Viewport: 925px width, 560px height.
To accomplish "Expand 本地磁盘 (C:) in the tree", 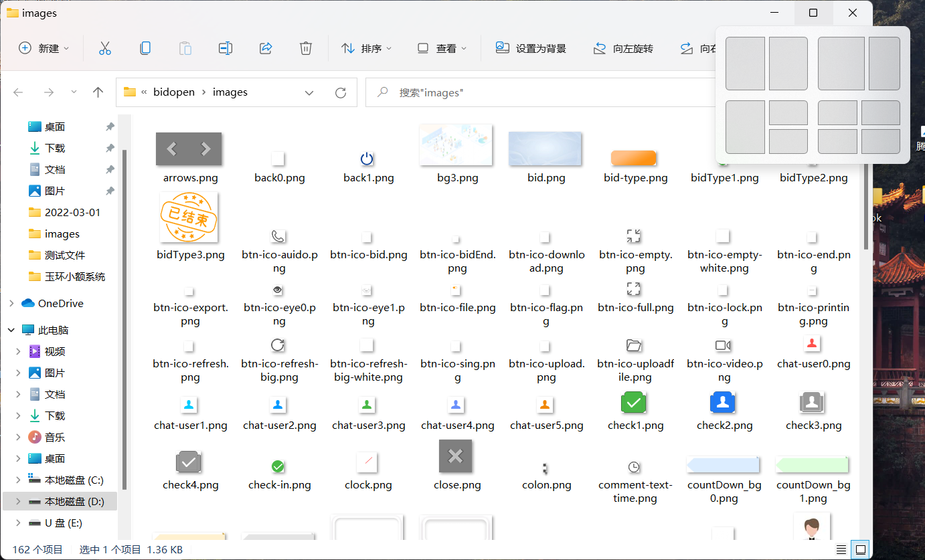I will click(19, 480).
